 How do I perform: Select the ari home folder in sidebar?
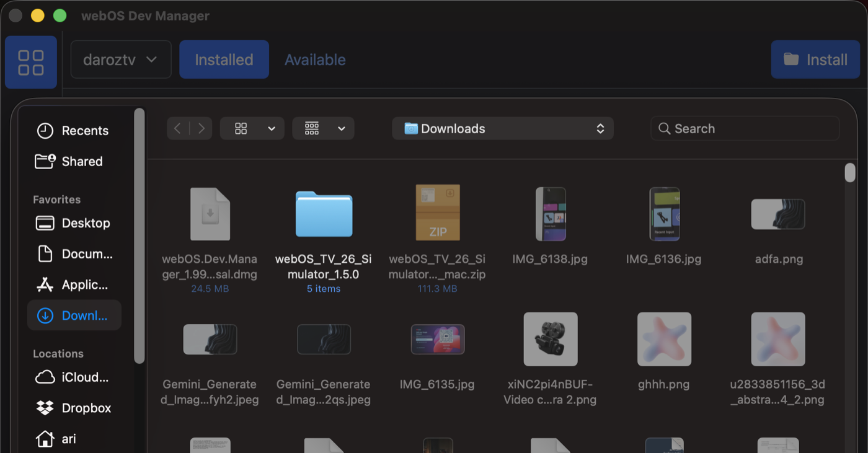pyautogui.click(x=74, y=439)
